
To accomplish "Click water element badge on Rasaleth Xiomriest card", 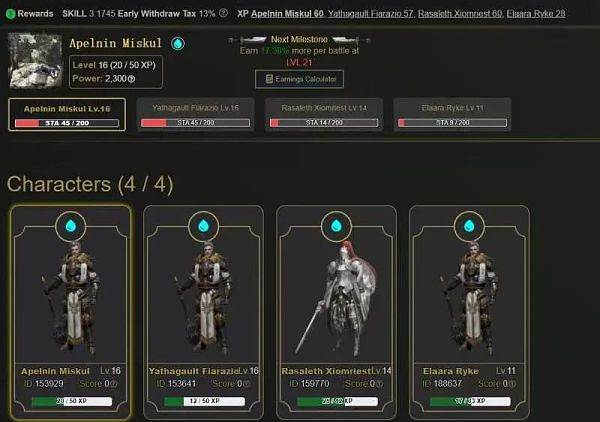I will tap(336, 226).
